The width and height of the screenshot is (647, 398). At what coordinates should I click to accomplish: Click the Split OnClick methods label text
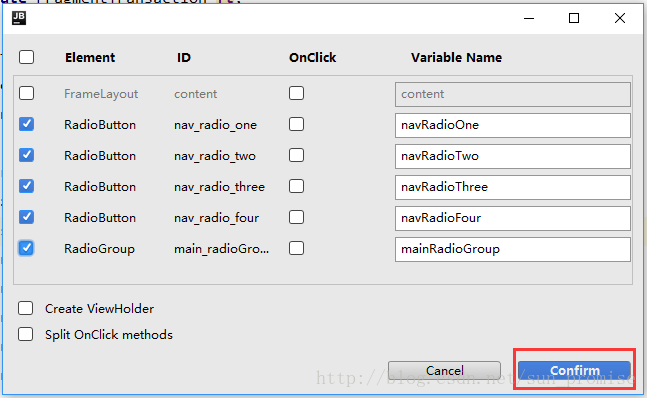109,334
